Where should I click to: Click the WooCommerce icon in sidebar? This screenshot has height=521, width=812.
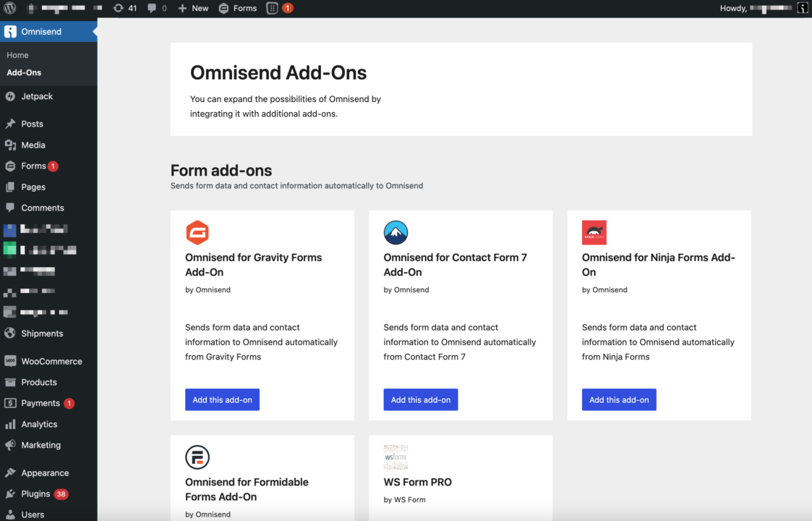(10, 361)
